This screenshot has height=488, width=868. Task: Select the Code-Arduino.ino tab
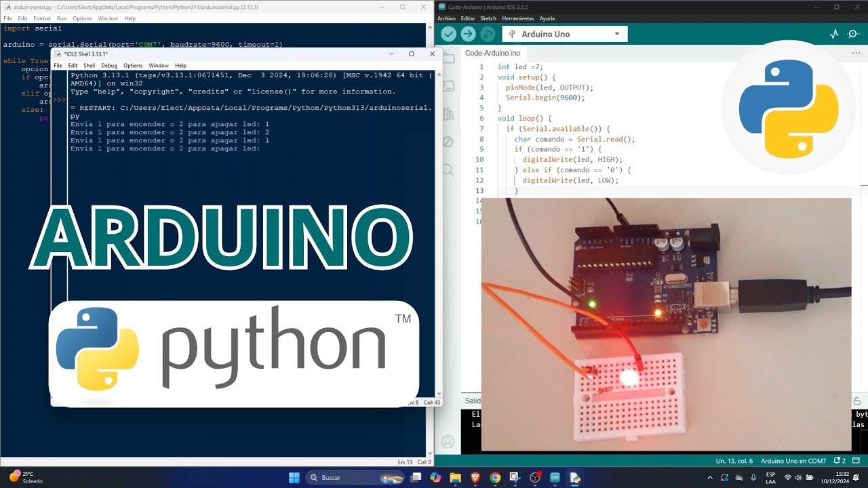click(x=492, y=53)
